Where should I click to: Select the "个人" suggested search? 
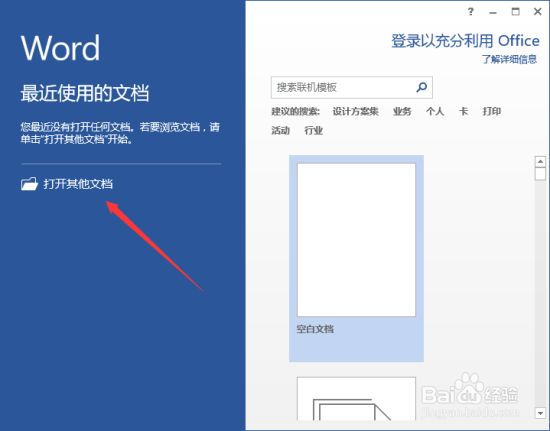tap(435, 112)
